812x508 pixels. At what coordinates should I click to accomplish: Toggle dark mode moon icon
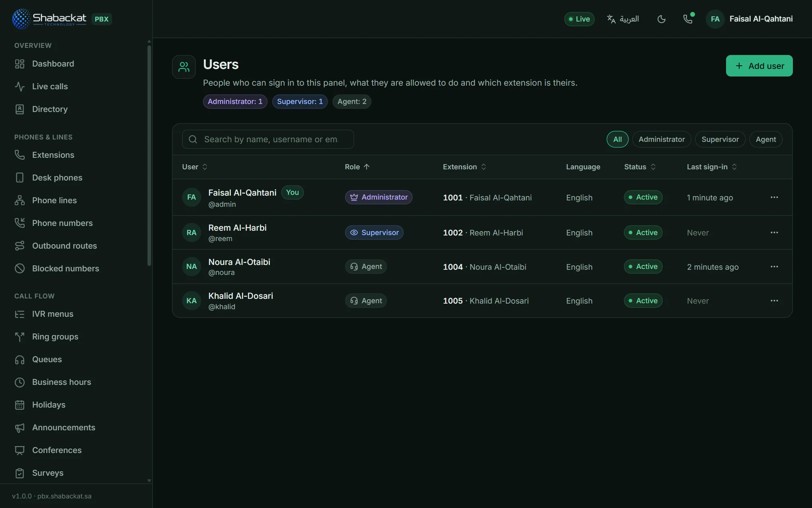(662, 19)
